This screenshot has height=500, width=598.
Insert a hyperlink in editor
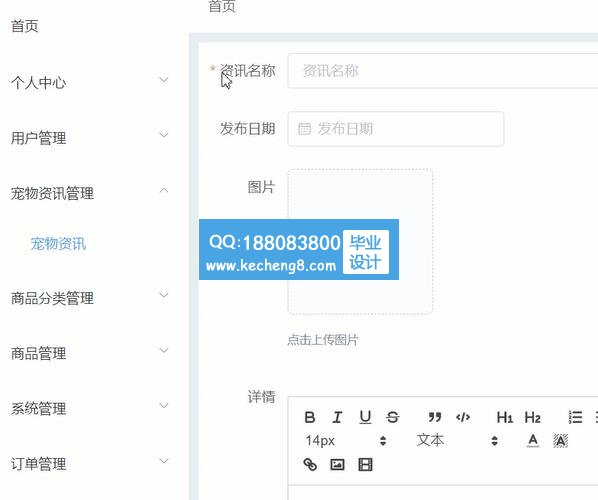[x=310, y=465]
